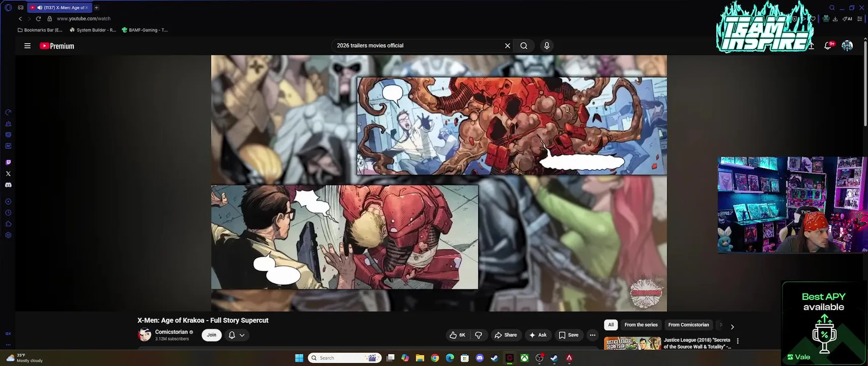The image size is (868, 366).
Task: Mute the tab via its speaker icon
Action: coord(40,8)
